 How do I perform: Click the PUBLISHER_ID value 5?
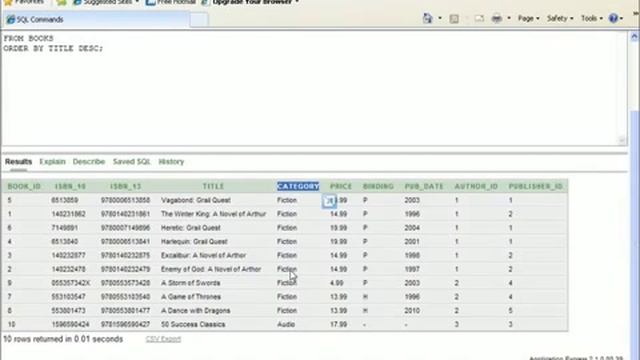pyautogui.click(x=511, y=311)
